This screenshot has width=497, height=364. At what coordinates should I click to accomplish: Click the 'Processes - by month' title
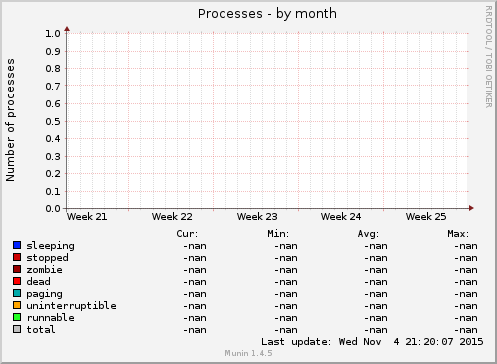point(267,14)
